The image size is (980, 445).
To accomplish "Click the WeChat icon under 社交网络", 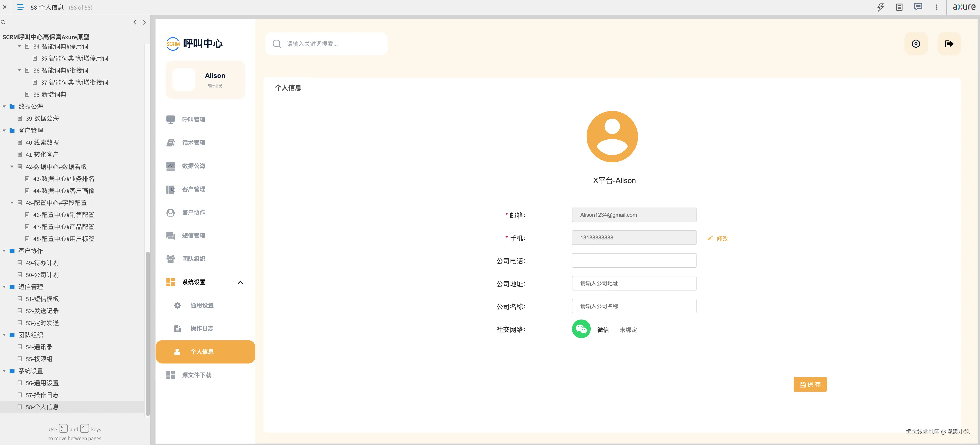I will coord(581,329).
